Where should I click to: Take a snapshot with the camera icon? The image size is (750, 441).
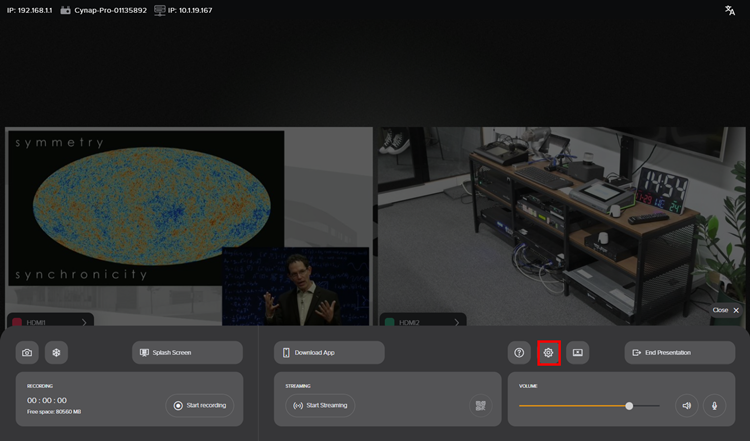(27, 353)
